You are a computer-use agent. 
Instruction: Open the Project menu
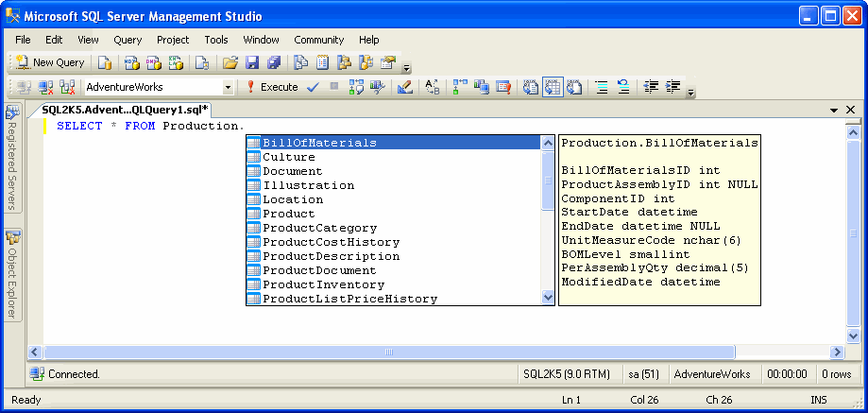[x=173, y=40]
